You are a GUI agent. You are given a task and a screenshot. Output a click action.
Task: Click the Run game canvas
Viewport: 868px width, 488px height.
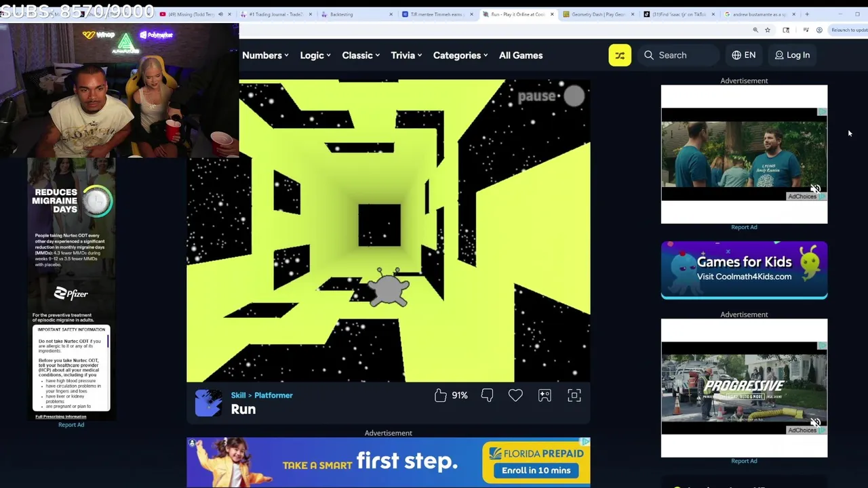point(388,231)
